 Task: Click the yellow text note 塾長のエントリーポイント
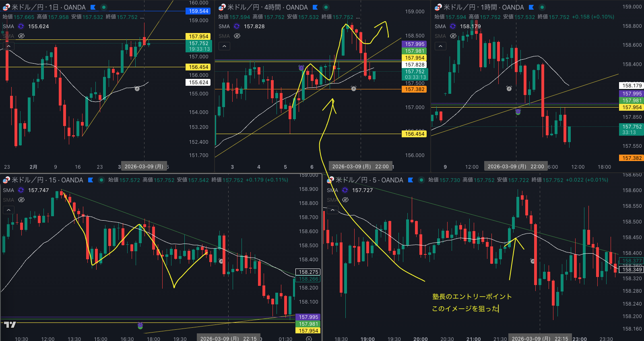pyautogui.click(x=472, y=297)
